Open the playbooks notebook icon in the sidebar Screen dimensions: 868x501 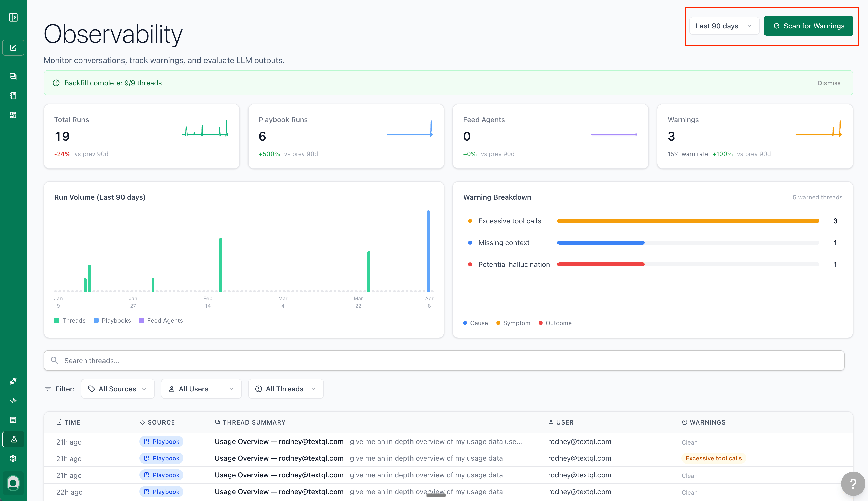[13, 96]
